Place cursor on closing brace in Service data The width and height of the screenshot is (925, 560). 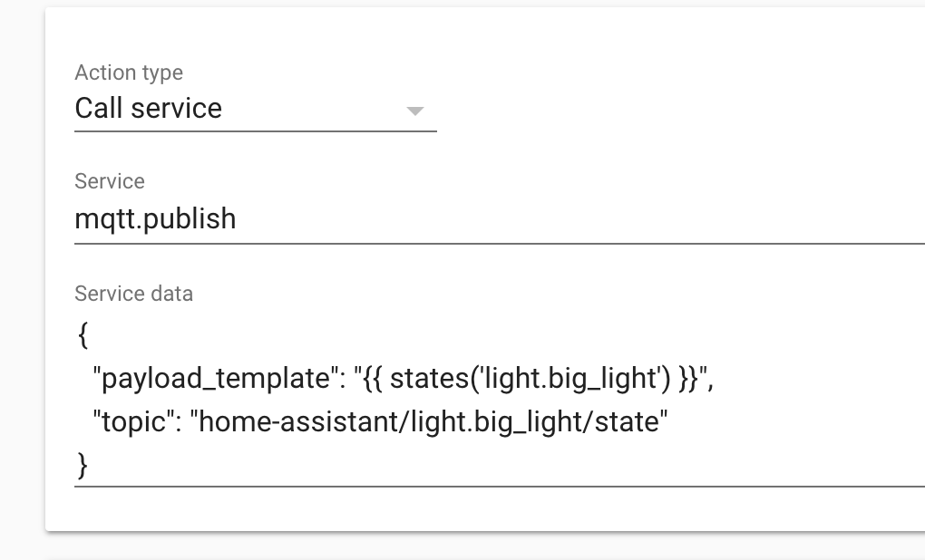pyautogui.click(x=83, y=464)
